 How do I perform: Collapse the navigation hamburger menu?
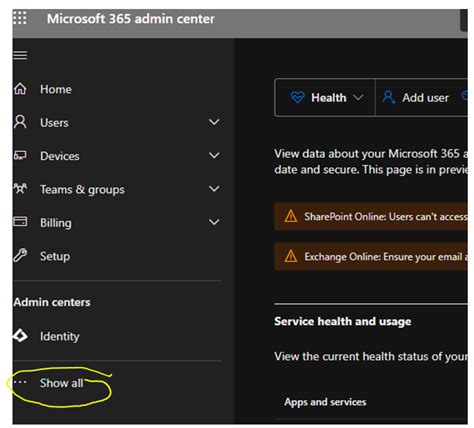tap(20, 55)
